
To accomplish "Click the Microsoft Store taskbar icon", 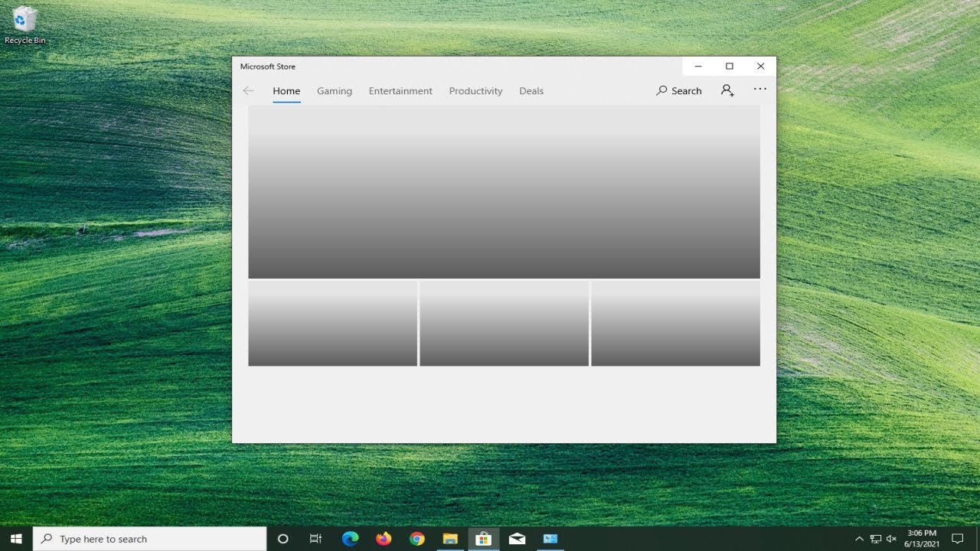I will pos(483,539).
